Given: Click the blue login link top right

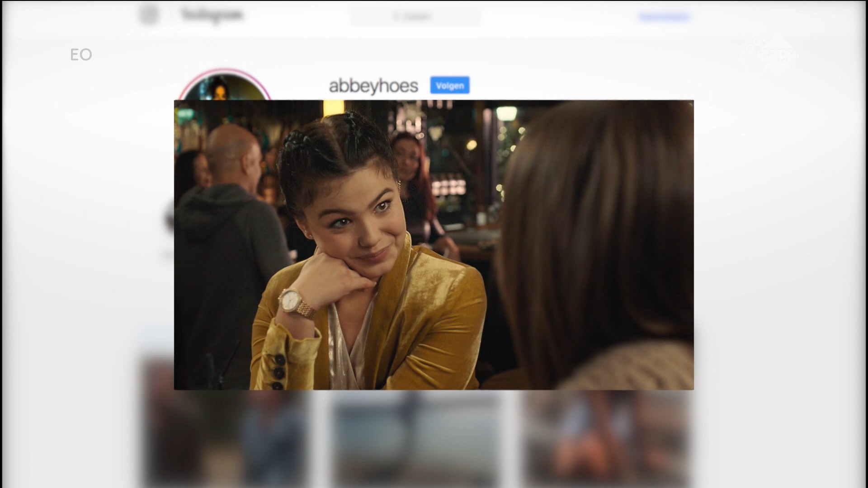Looking at the screenshot, I should [x=664, y=17].
